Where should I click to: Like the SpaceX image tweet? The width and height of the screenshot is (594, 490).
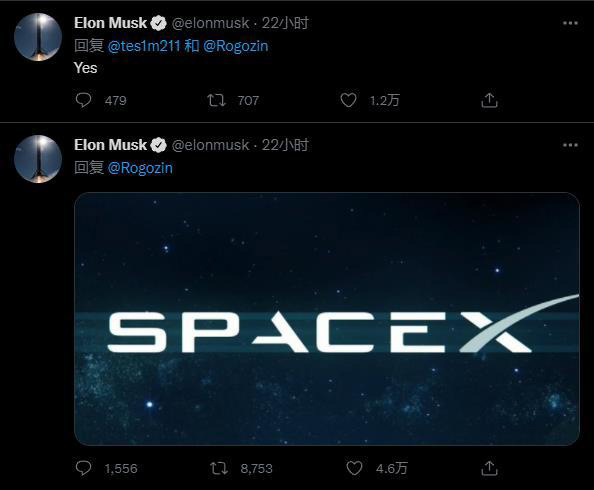click(x=354, y=468)
